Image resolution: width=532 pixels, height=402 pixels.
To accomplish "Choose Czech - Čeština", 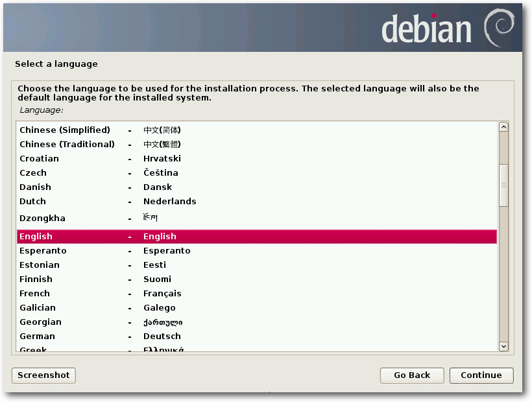I will (257, 173).
